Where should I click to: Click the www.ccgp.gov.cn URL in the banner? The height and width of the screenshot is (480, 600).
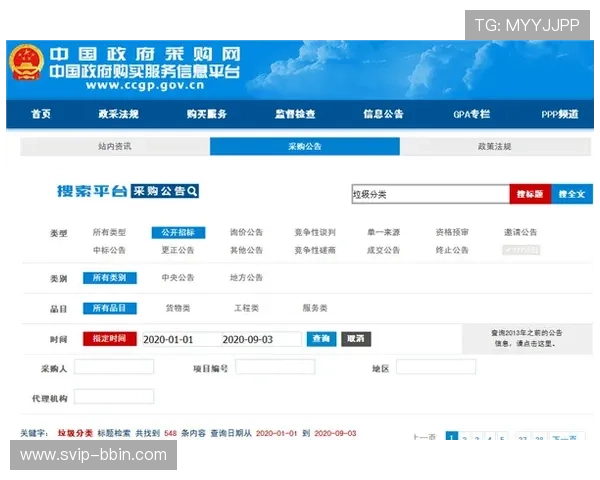pos(145,85)
